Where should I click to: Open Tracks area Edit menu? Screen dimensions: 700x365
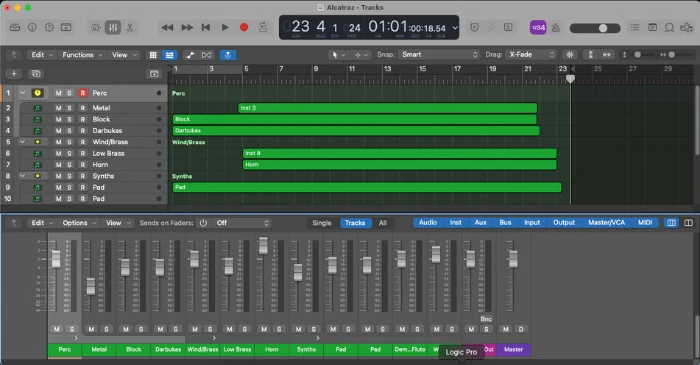pos(42,55)
